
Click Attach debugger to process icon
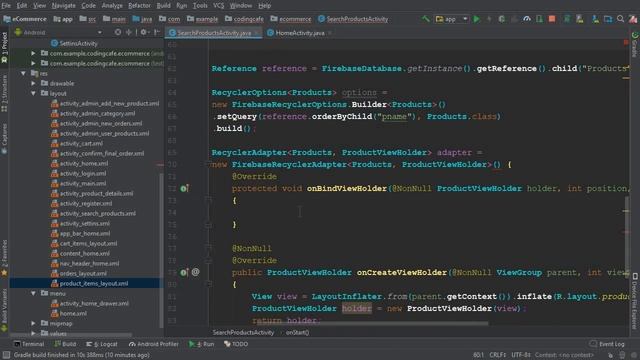[x=539, y=19]
